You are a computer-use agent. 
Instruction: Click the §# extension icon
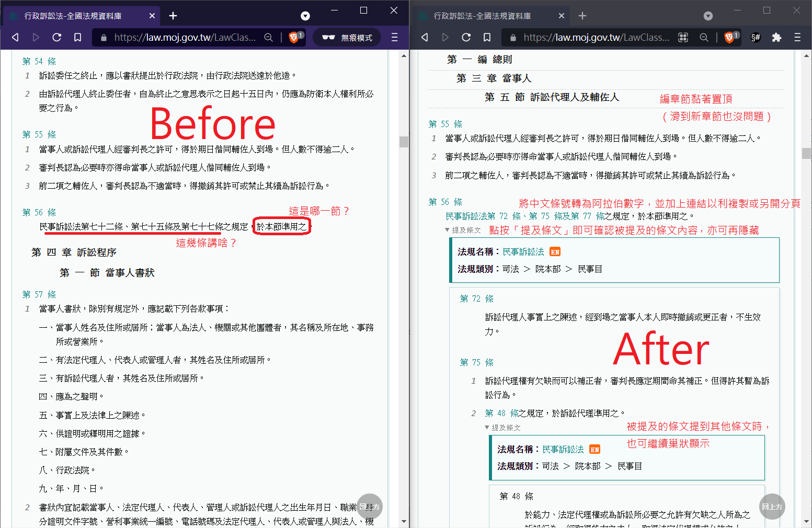pyautogui.click(x=756, y=38)
